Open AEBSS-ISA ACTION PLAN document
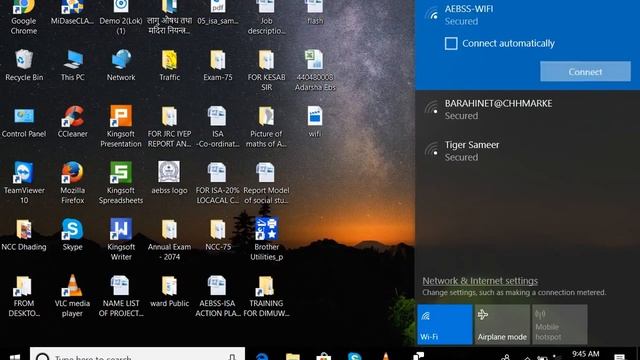 click(218, 296)
